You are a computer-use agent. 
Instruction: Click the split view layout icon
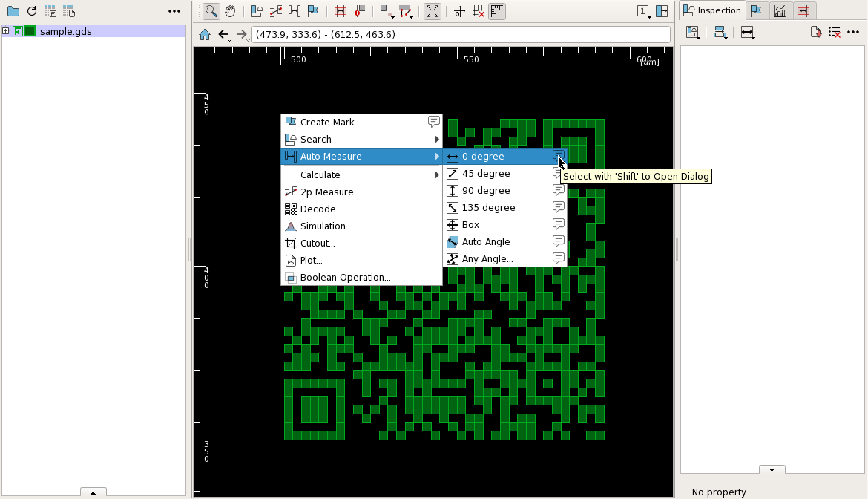[x=662, y=11]
